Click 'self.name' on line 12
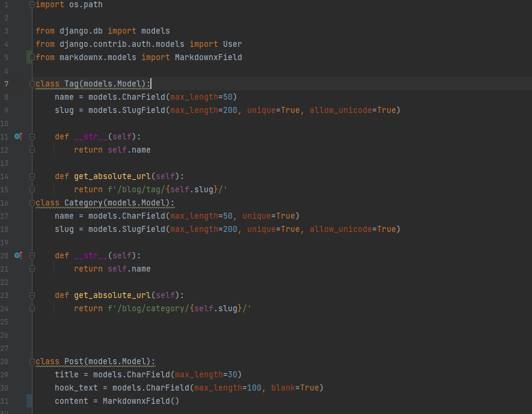The width and height of the screenshot is (532, 414). point(129,150)
